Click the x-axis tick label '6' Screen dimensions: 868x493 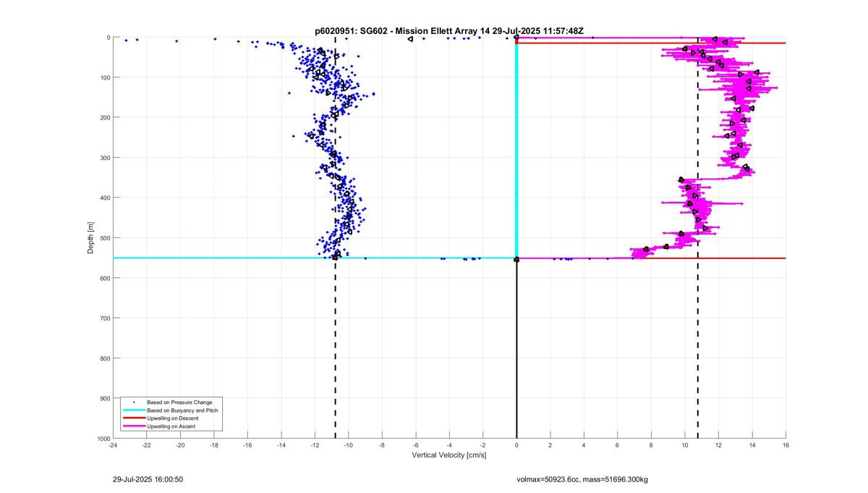pyautogui.click(x=618, y=446)
